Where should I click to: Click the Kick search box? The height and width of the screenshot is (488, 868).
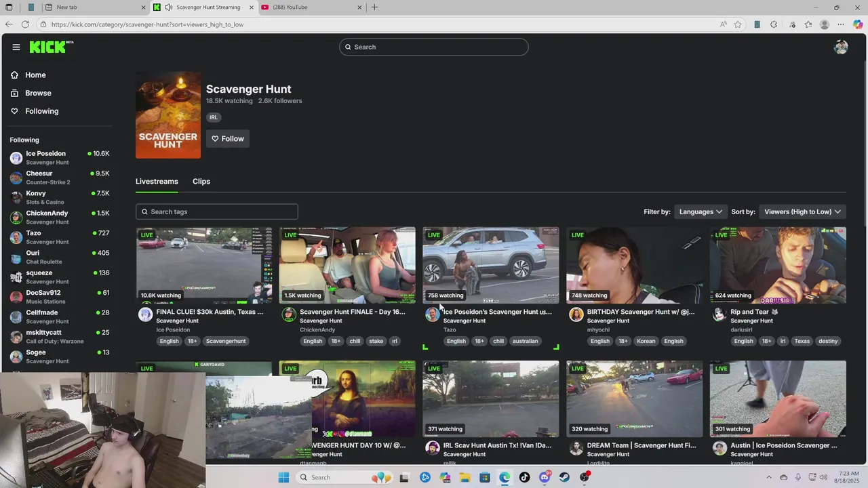coord(434,47)
